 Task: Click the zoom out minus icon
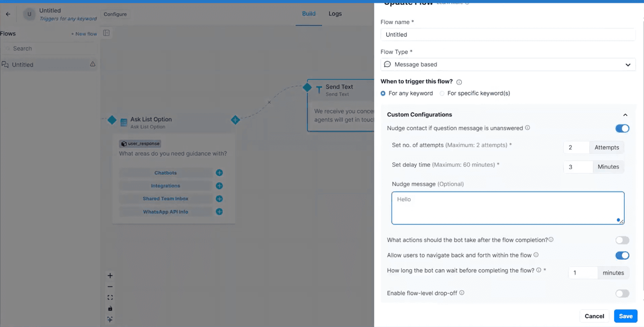(x=110, y=287)
